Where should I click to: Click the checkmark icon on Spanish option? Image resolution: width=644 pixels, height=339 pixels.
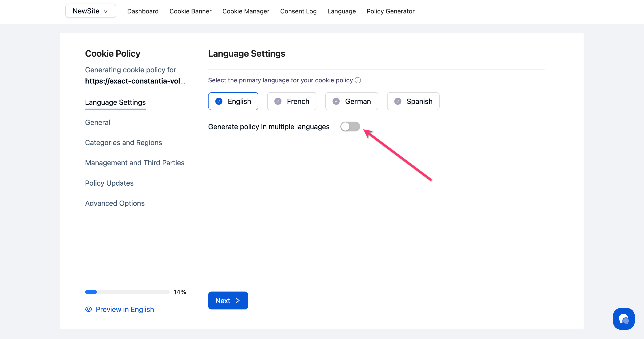tap(398, 101)
